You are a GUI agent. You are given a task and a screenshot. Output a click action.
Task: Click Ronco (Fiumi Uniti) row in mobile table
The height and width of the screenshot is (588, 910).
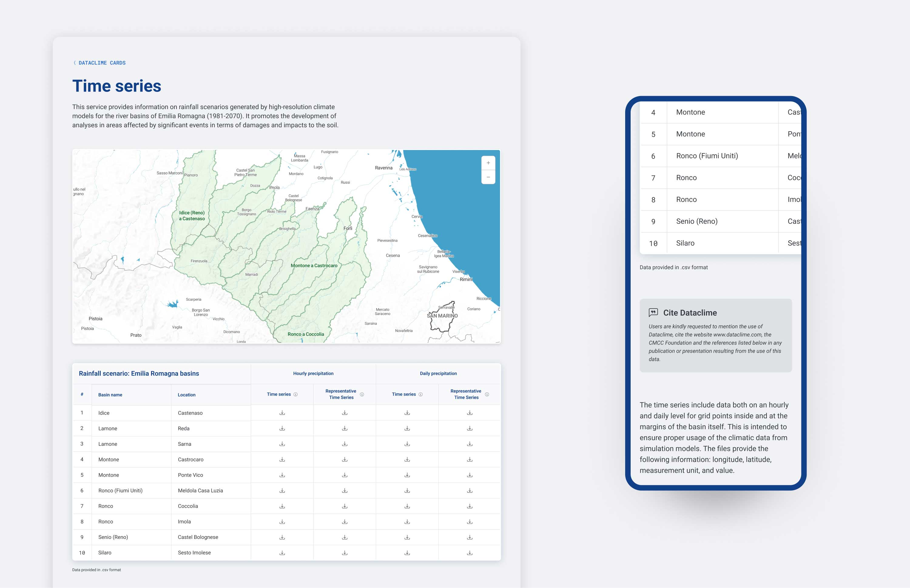707,156
